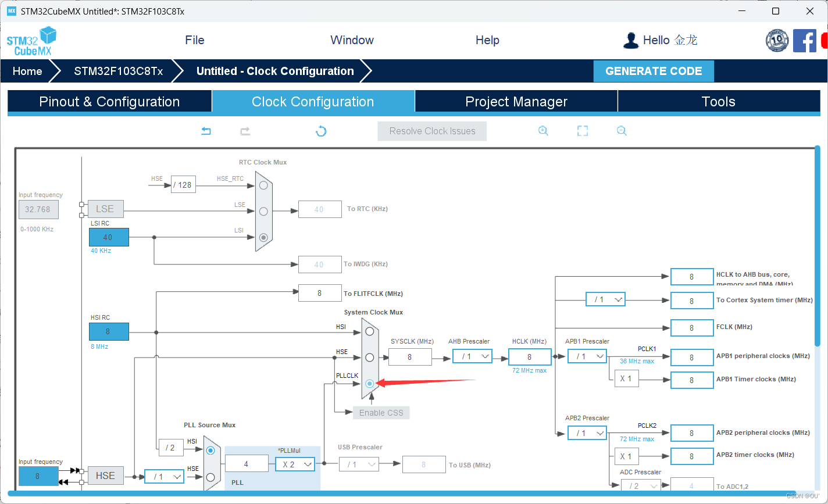Viewport: 828px width, 504px height.
Task: Click the HSE oscillator block
Action: pos(105,476)
